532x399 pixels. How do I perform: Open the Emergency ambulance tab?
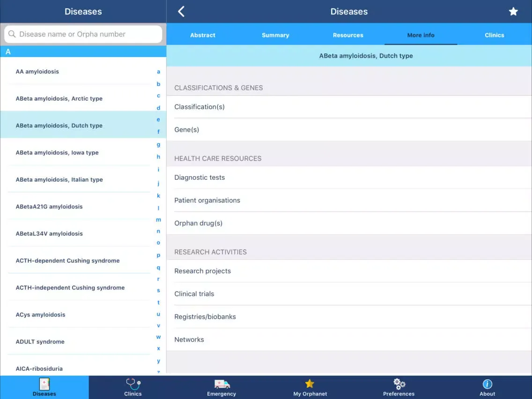click(222, 387)
